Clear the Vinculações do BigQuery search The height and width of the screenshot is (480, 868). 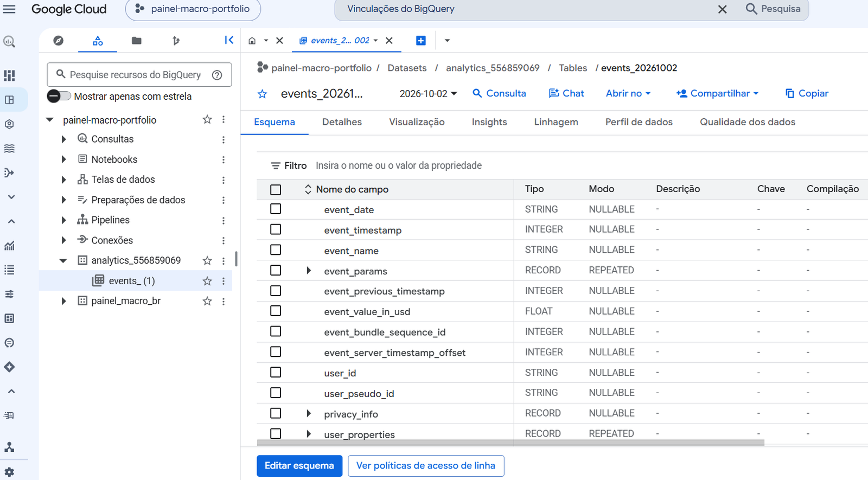coord(723,9)
